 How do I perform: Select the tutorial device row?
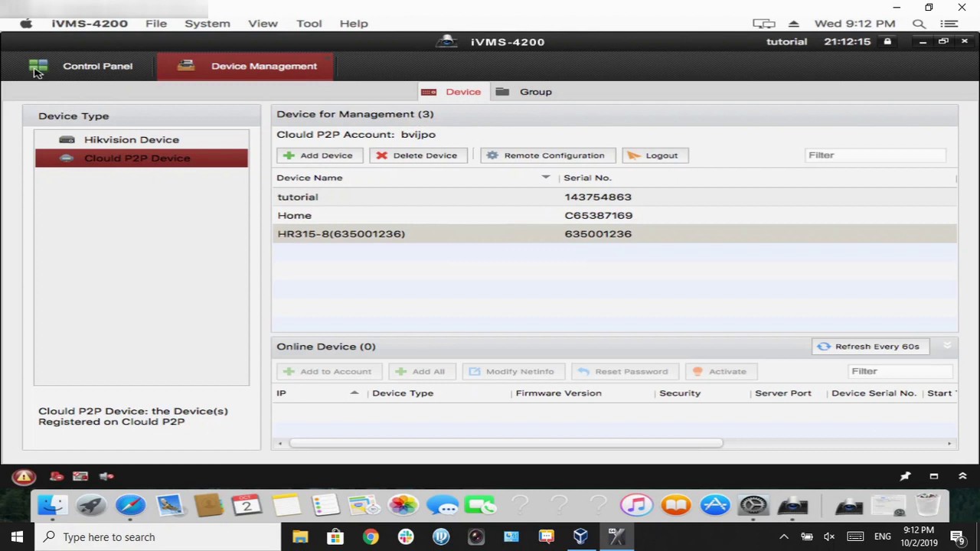[x=615, y=197]
